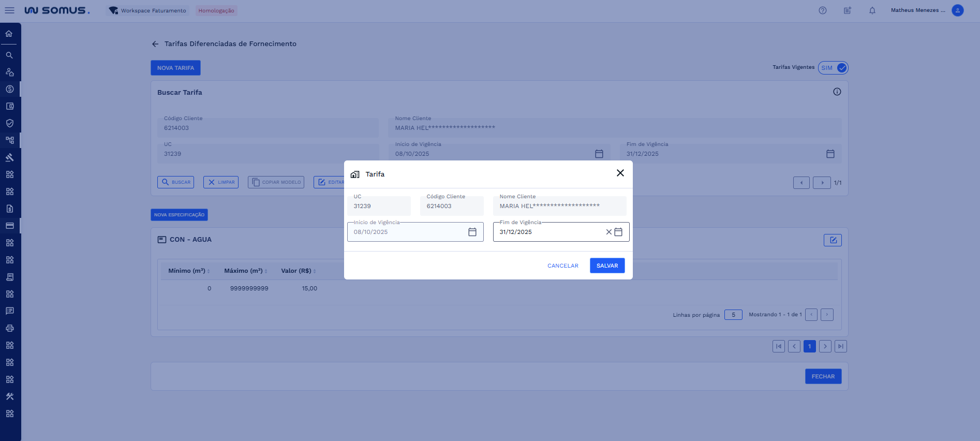Click calendar icon in dialog's Fim de Vigência
This screenshot has width=980, height=441.
[x=618, y=232]
